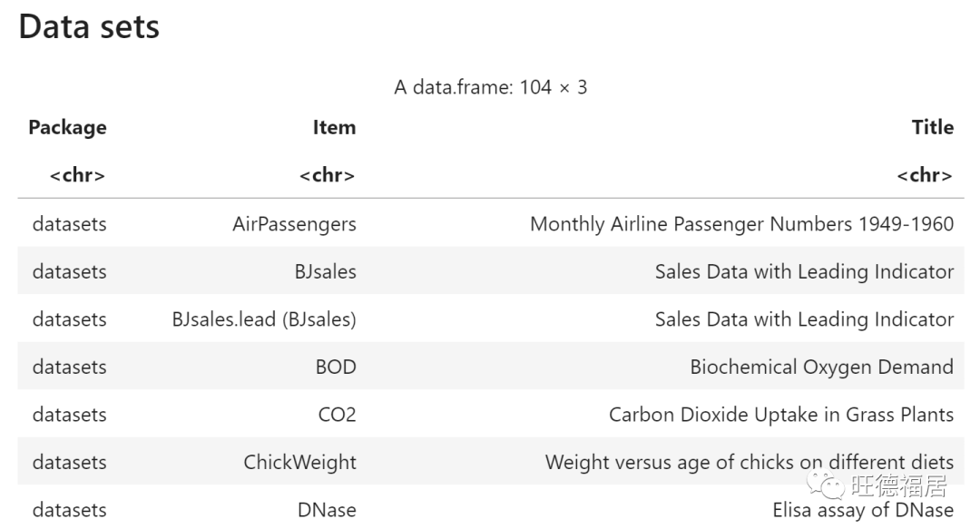The height and width of the screenshot is (529, 980).
Task: Click the WeChat watermark logo icon
Action: (826, 485)
